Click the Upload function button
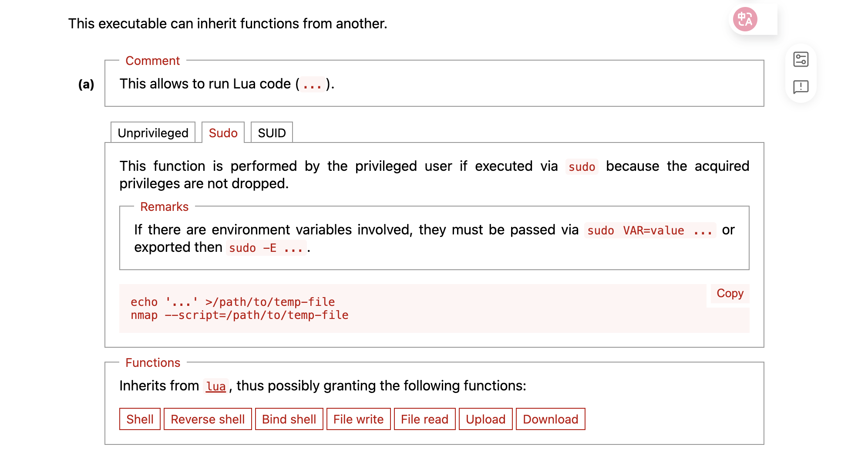Screen dimensions: 868x461 485,419
